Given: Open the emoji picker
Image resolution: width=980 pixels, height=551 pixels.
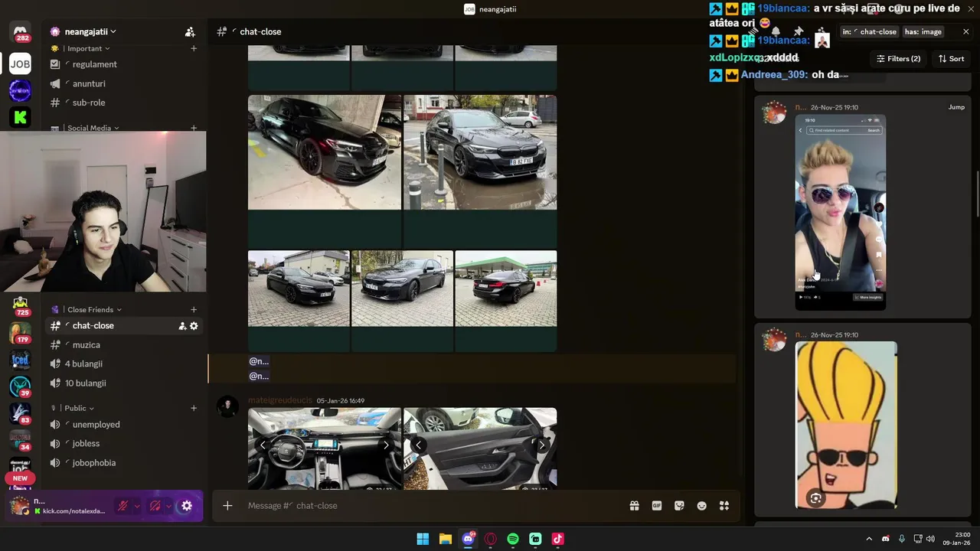Looking at the screenshot, I should (701, 506).
